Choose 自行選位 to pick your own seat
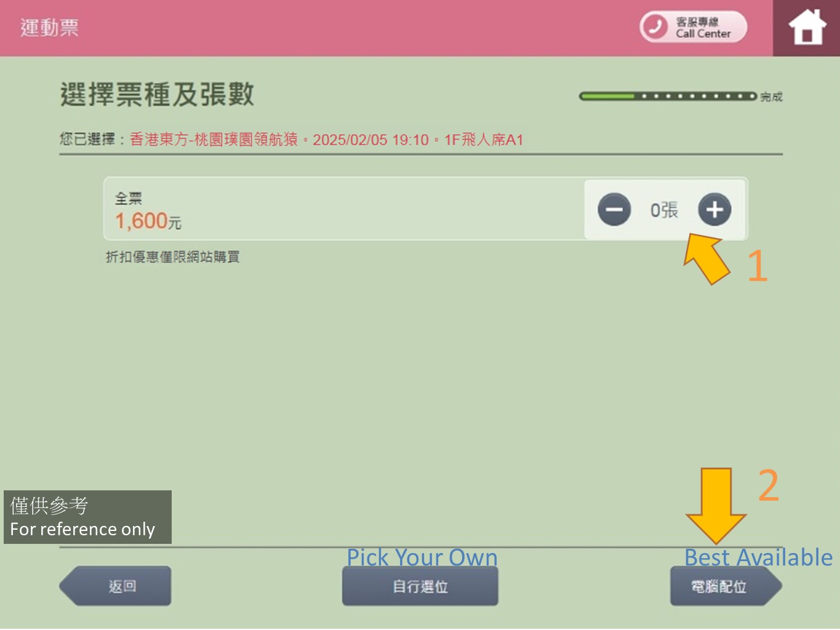Screen dimensions: 840x630 click(x=420, y=586)
